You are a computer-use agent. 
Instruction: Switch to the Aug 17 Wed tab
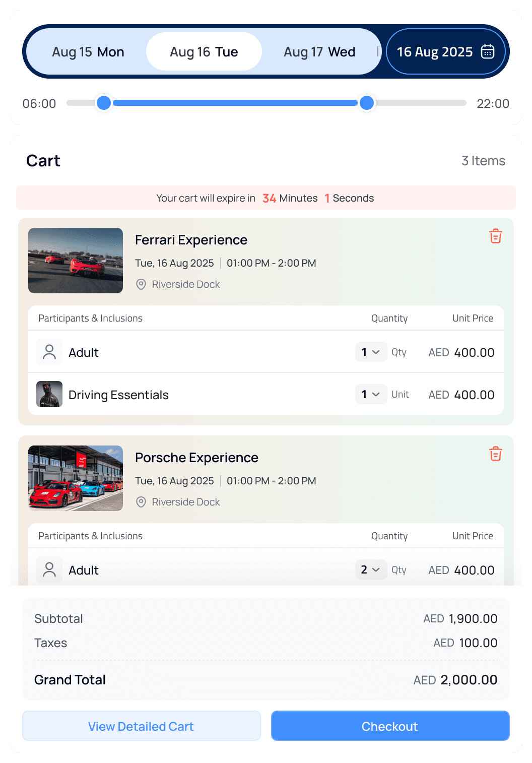319,51
